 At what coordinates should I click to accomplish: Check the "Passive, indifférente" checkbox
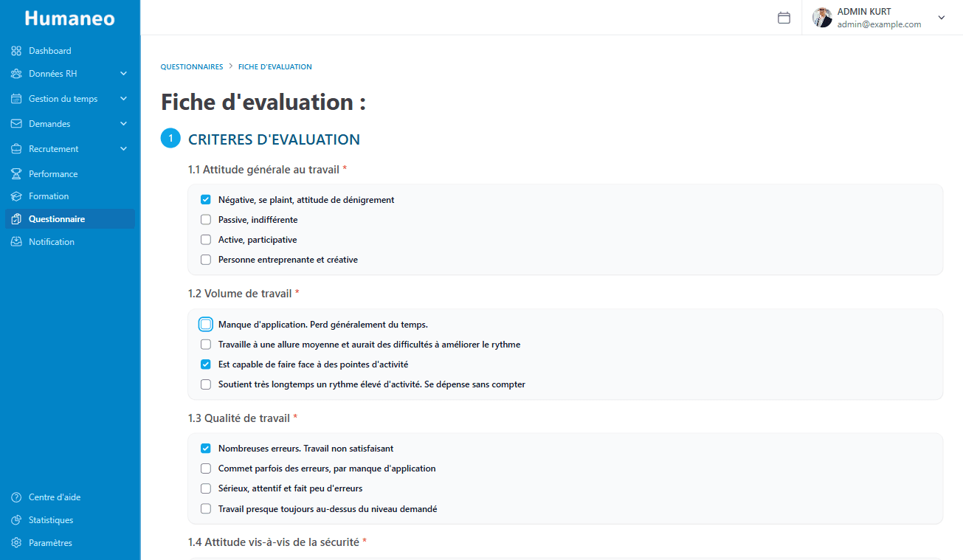(206, 220)
